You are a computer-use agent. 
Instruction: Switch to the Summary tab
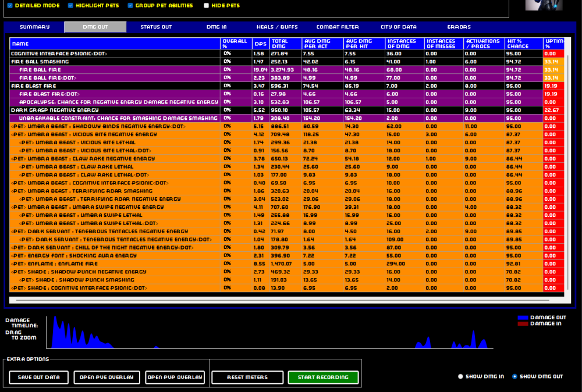[35, 27]
